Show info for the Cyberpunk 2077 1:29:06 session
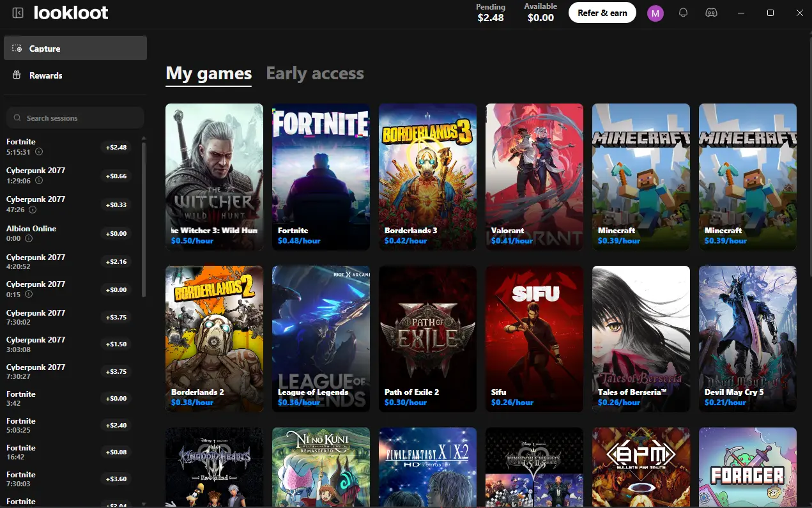Screen dimensions: 812x508 point(39,181)
